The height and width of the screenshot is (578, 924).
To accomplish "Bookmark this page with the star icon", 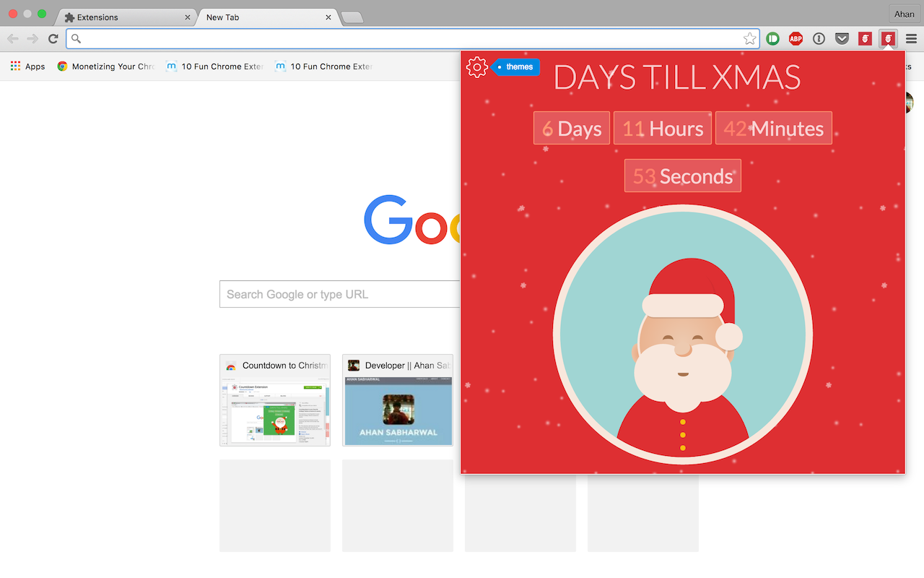I will point(750,39).
